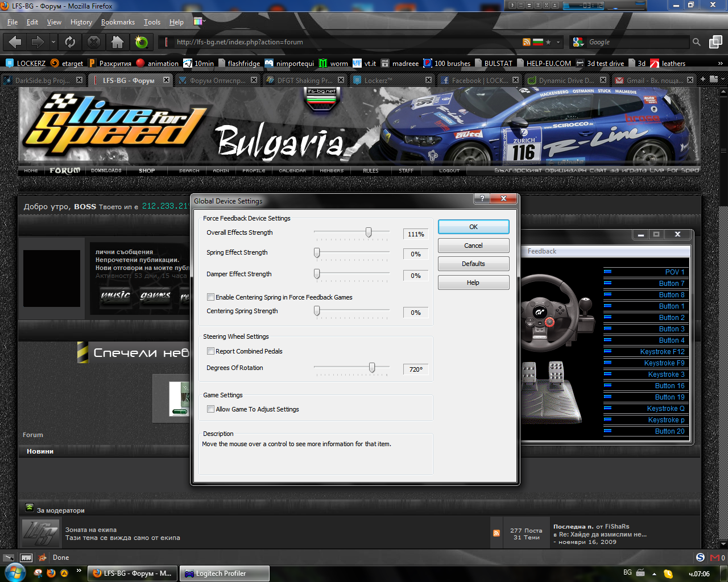Click the colorful icon after Help menu
The image size is (728, 582).
coord(198,22)
